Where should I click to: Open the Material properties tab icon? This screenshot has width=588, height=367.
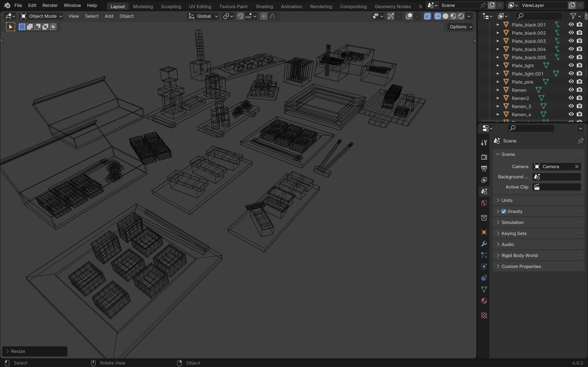484,301
